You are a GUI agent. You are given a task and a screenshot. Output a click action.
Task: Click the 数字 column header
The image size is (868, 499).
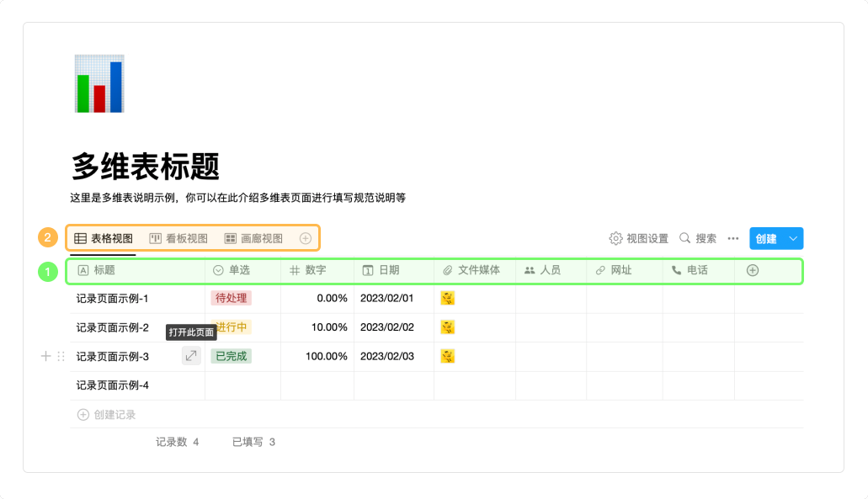point(317,270)
